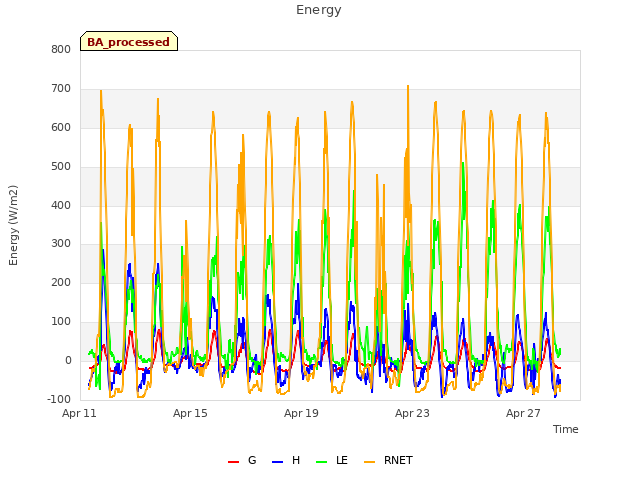The image size is (640, 480).
Task: Click the '600' y-axis tick label
Action: click(61, 127)
